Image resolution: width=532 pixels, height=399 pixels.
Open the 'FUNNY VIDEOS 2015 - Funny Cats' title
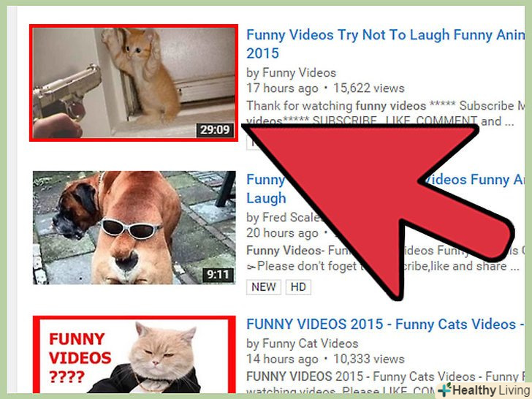point(385,324)
